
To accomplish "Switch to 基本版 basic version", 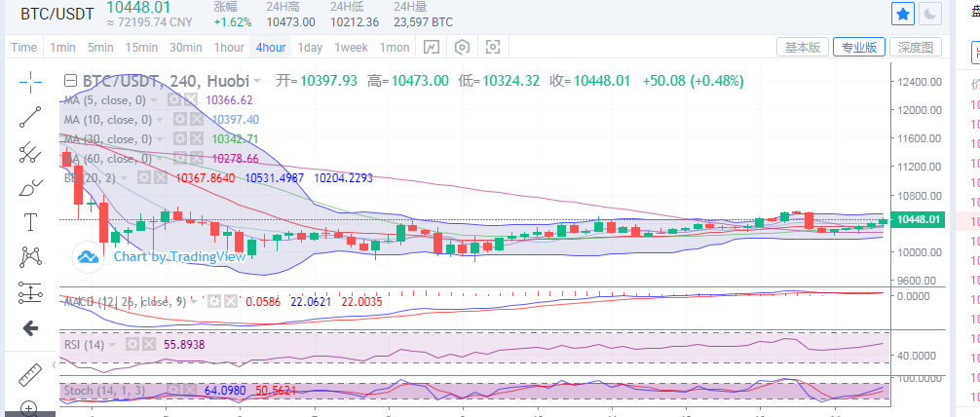I will click(x=803, y=47).
